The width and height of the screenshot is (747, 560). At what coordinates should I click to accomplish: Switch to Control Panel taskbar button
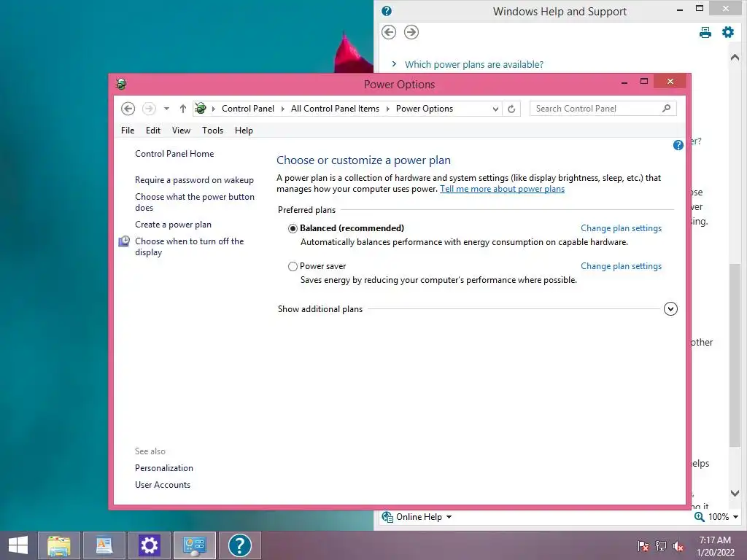[194, 545]
